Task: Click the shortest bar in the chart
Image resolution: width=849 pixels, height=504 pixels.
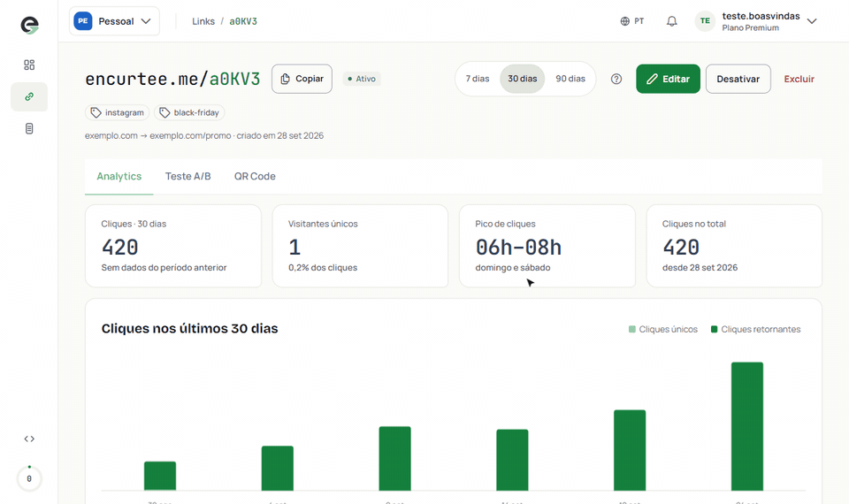Action: point(160,477)
